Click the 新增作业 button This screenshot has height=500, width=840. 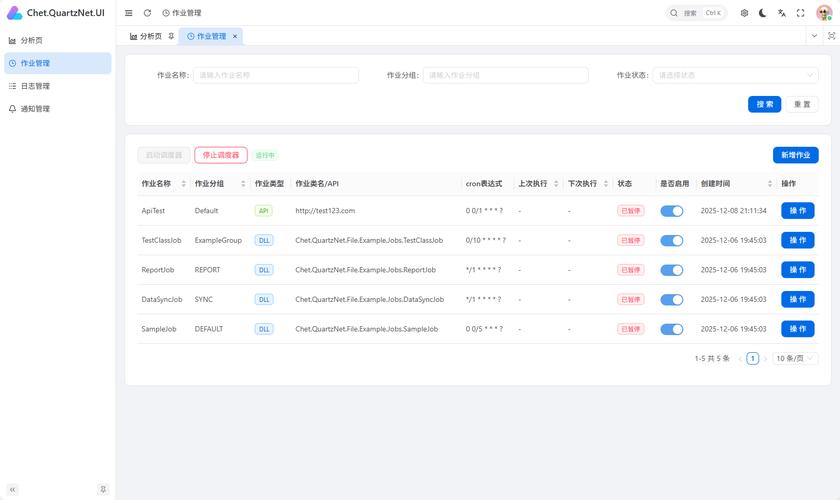click(795, 155)
